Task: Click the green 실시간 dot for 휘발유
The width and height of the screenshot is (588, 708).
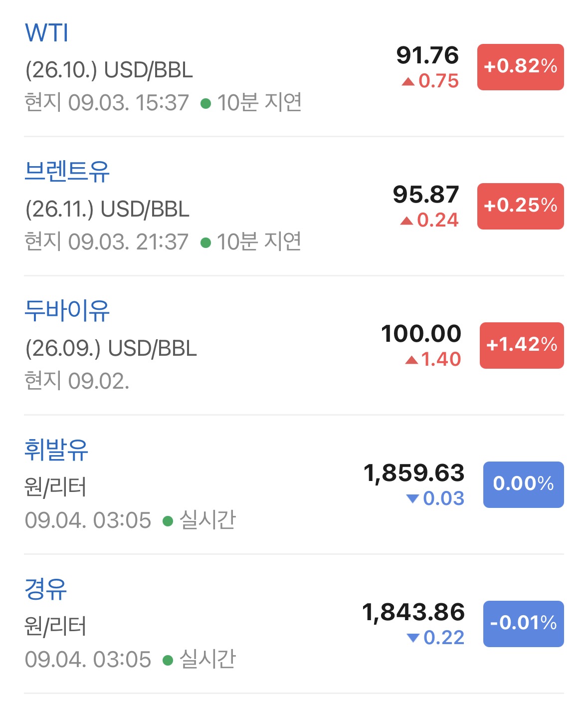Action: click(x=168, y=521)
